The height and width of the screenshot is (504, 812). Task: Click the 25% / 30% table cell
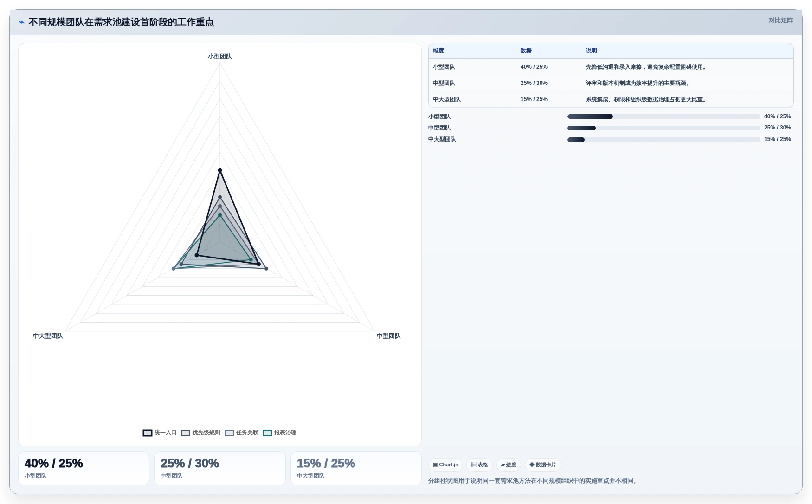534,83
